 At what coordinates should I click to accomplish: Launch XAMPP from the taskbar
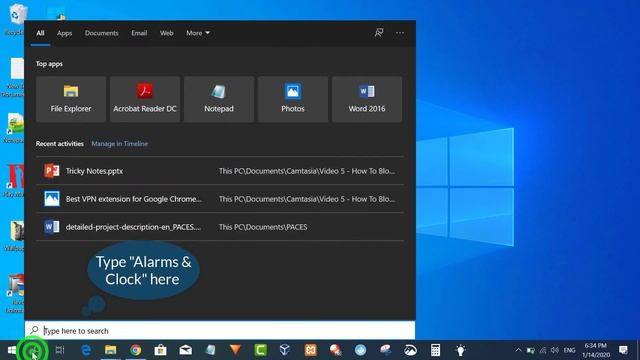click(310, 350)
